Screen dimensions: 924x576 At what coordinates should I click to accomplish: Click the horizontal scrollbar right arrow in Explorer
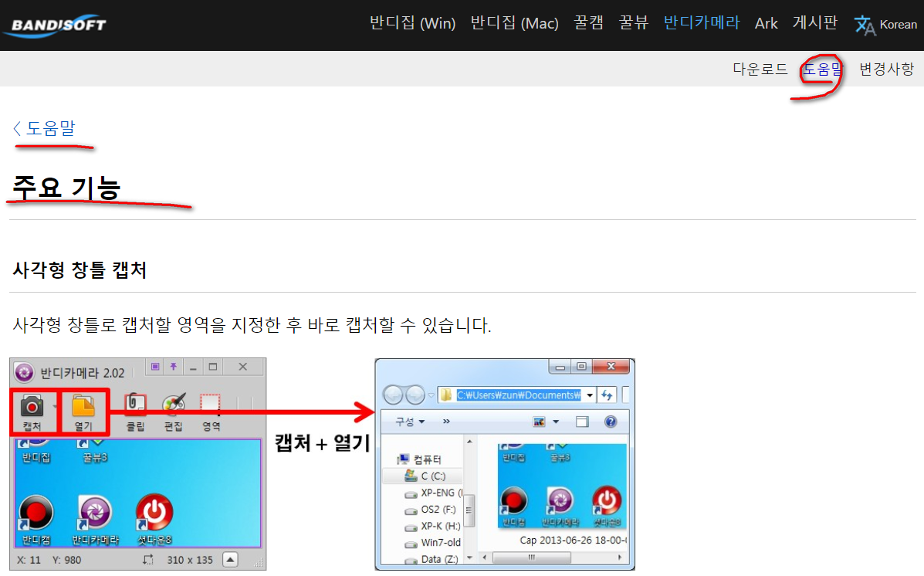(619, 557)
